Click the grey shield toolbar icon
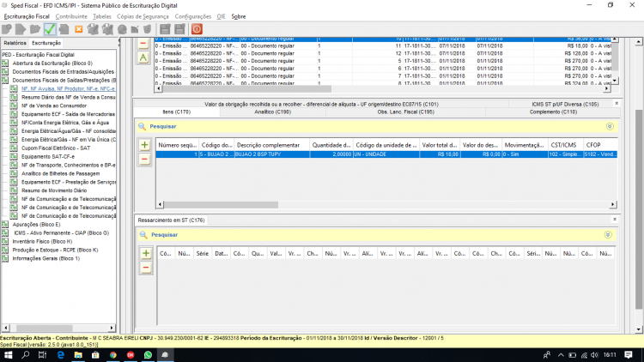 pos(148,29)
